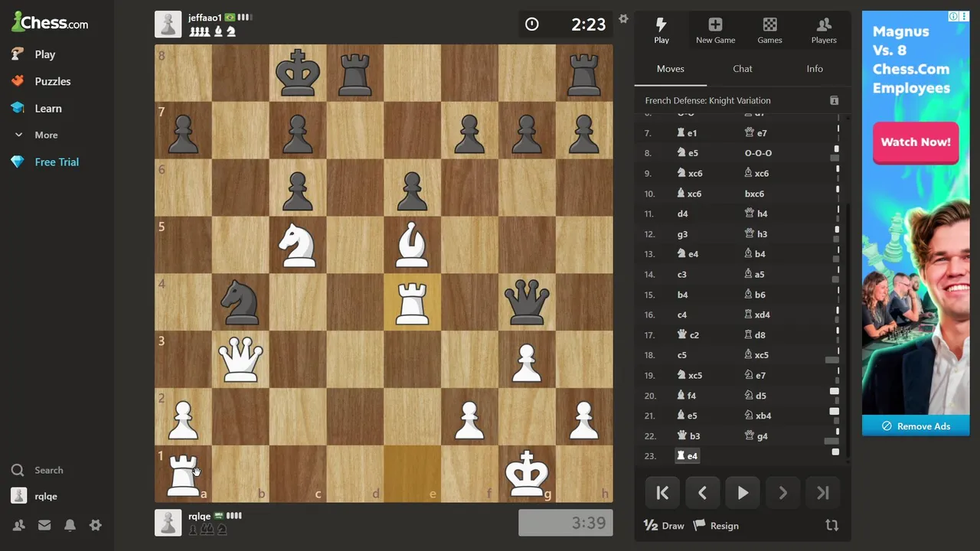Select black's move 21 xb4
This screenshot has width=980, height=551.
(758, 416)
